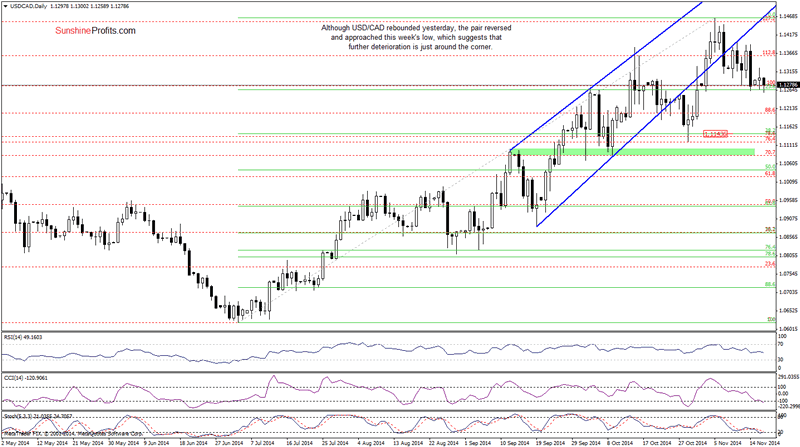
Task: Click the 1.11115 price axis label
Action: click(788, 145)
